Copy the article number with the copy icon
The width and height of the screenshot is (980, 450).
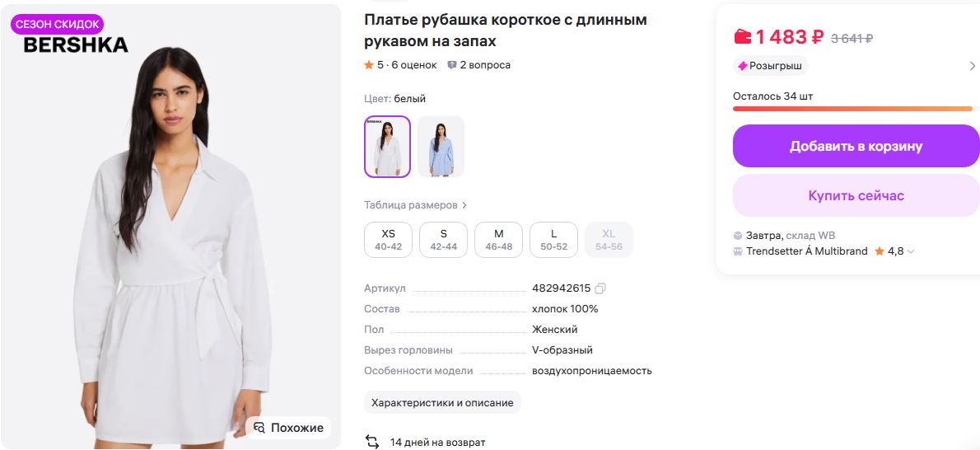point(600,288)
